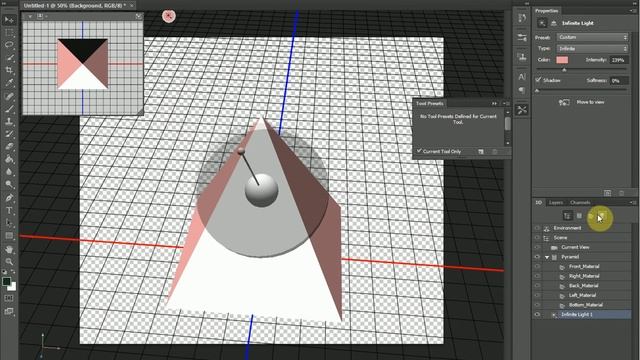Select the Properties tab

(547, 11)
